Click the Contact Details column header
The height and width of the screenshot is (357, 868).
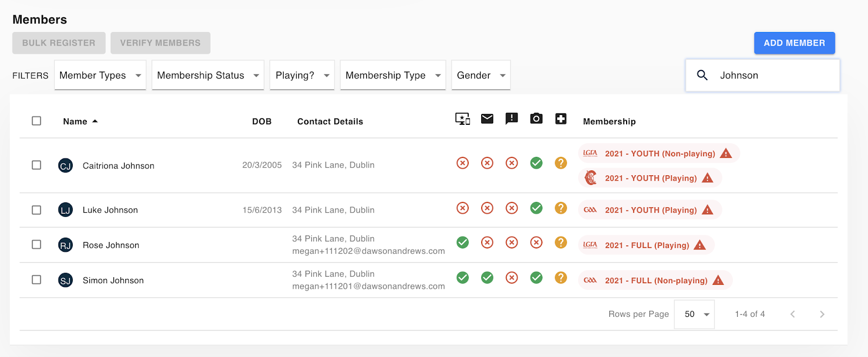click(x=330, y=122)
